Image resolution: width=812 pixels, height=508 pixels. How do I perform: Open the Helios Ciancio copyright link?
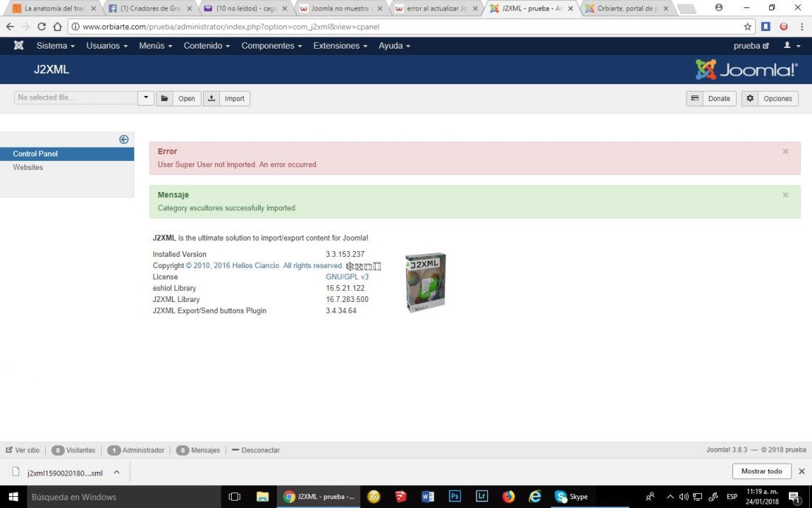264,266
